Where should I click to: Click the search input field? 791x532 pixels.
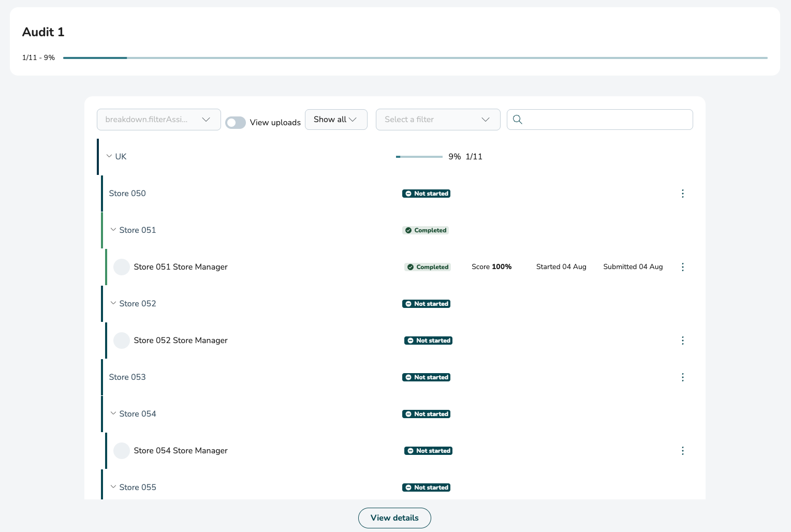click(600, 120)
